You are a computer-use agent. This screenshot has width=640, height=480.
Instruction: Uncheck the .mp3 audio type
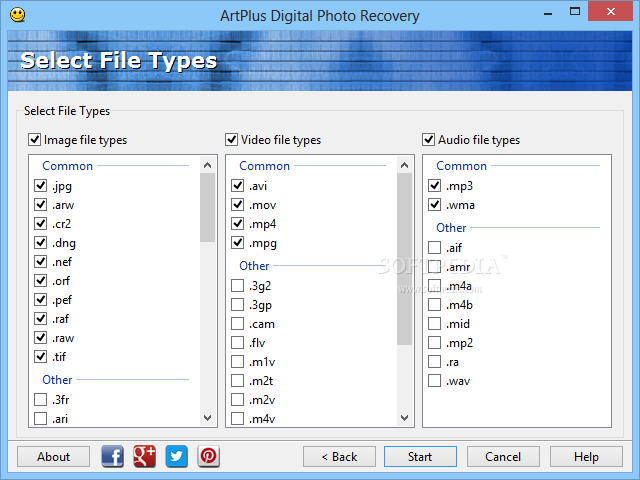pos(435,186)
